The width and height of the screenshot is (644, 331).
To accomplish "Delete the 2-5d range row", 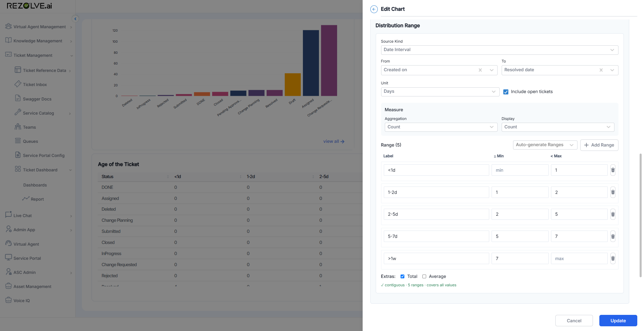I will coord(613,214).
